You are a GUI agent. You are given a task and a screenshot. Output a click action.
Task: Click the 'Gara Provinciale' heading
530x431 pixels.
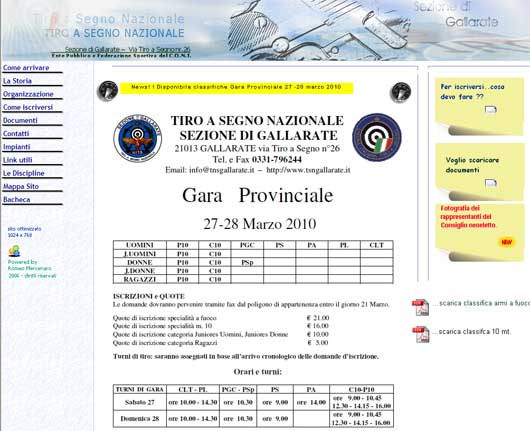tap(258, 195)
